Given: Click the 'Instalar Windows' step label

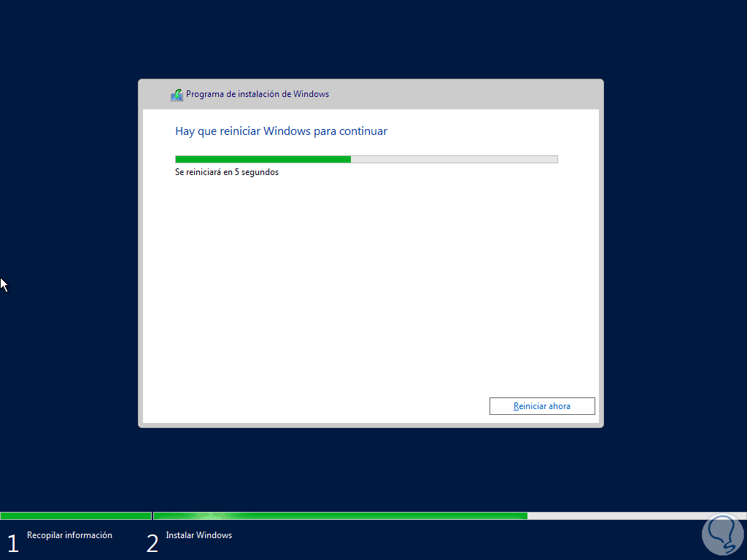Looking at the screenshot, I should [199, 535].
